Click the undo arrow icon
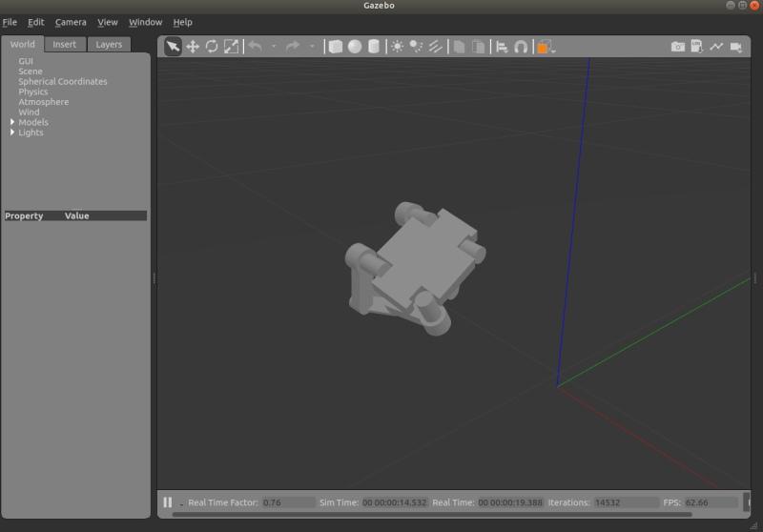 (x=255, y=47)
